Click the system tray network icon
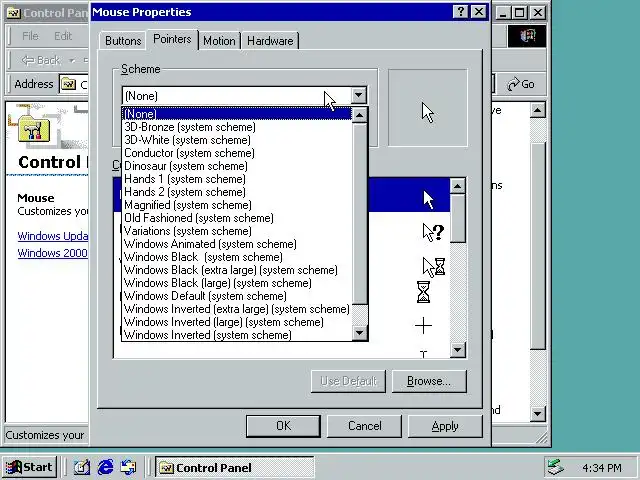This screenshot has width=640, height=480. [556, 467]
